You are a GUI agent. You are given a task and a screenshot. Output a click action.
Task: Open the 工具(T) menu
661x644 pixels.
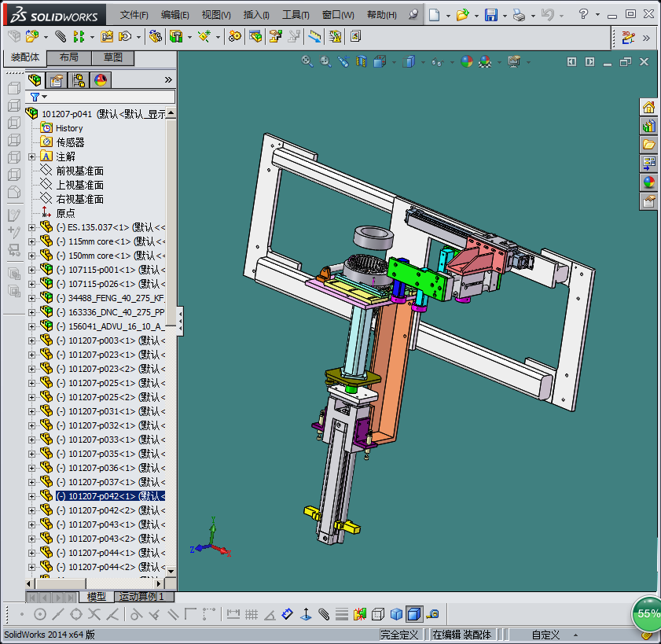296,15
